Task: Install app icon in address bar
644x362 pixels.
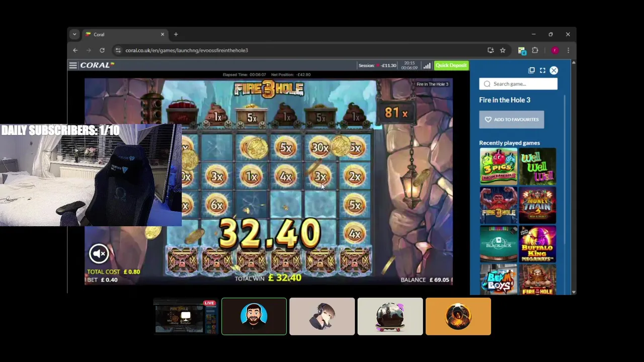Action: [x=491, y=50]
